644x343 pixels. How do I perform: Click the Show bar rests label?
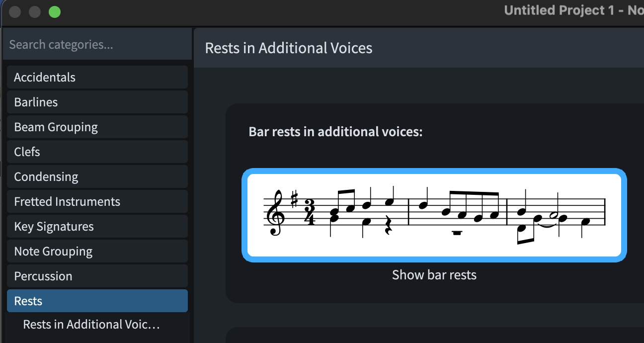click(434, 275)
